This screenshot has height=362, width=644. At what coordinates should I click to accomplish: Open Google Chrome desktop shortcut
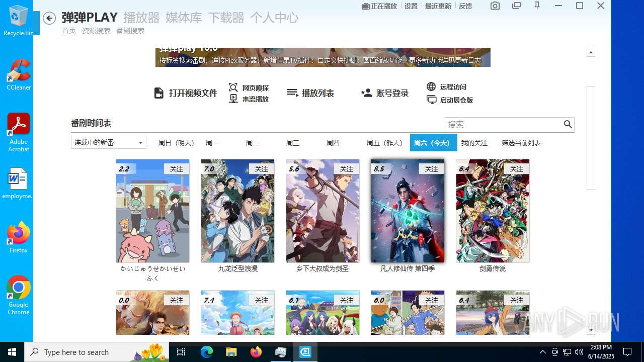tap(19, 296)
